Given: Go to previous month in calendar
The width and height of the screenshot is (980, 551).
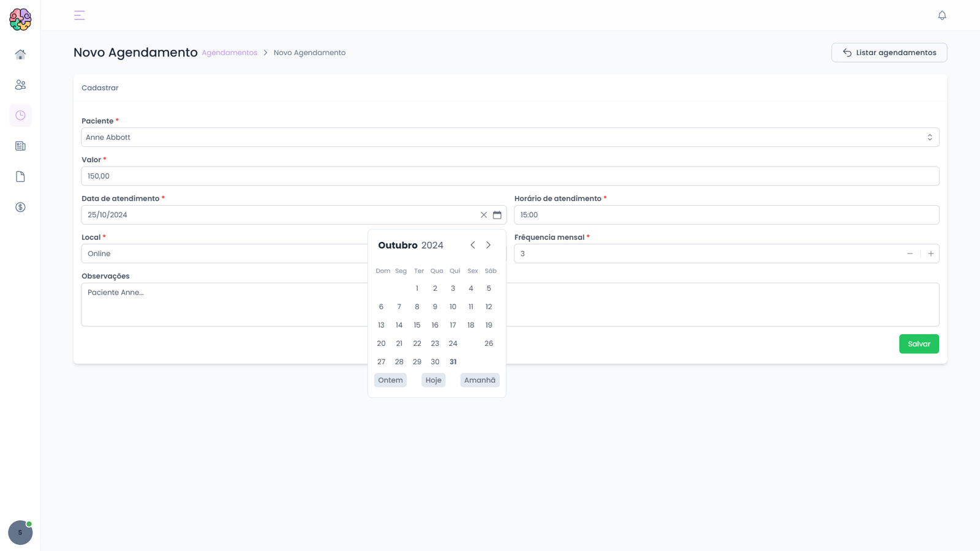Looking at the screenshot, I should (x=472, y=245).
